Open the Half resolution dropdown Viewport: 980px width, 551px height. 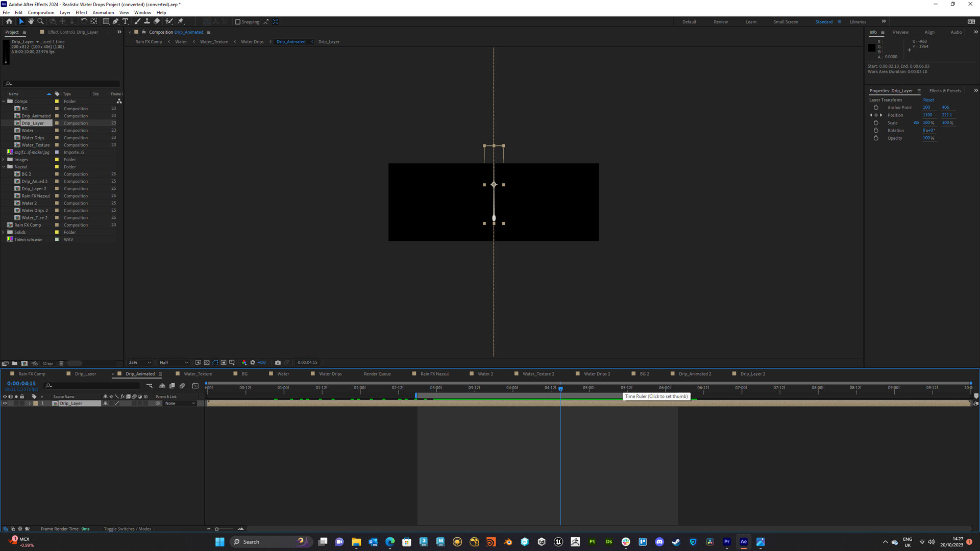pyautogui.click(x=173, y=362)
